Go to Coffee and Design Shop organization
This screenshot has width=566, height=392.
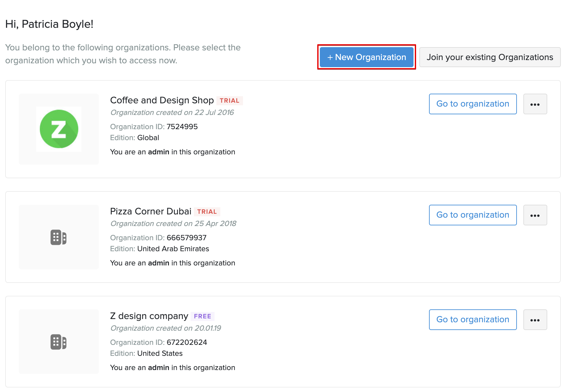pos(472,104)
